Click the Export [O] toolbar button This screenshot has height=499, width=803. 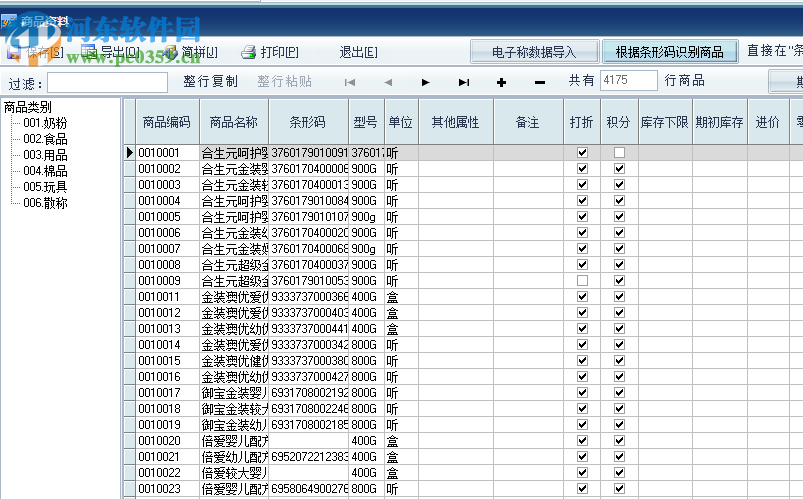point(111,52)
